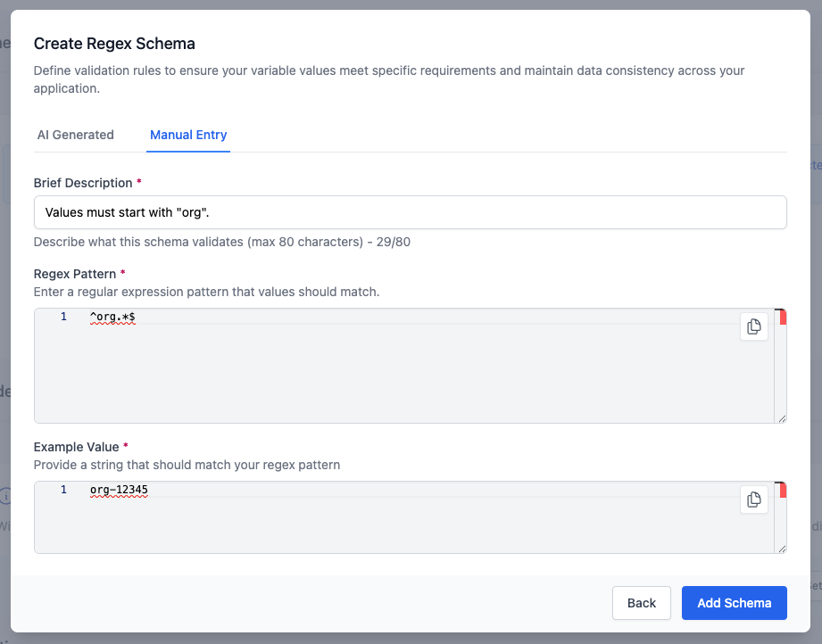Image resolution: width=822 pixels, height=644 pixels.
Task: Copy the regex pattern using copy icon
Action: [x=754, y=326]
